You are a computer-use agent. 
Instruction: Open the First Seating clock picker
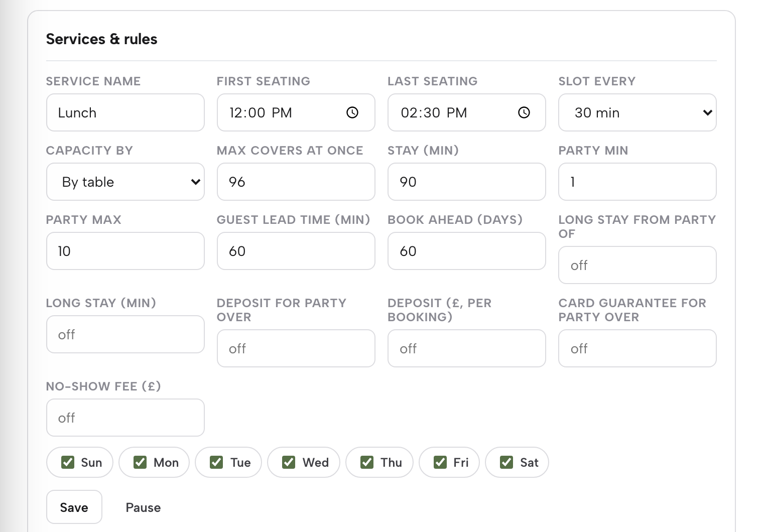click(352, 112)
